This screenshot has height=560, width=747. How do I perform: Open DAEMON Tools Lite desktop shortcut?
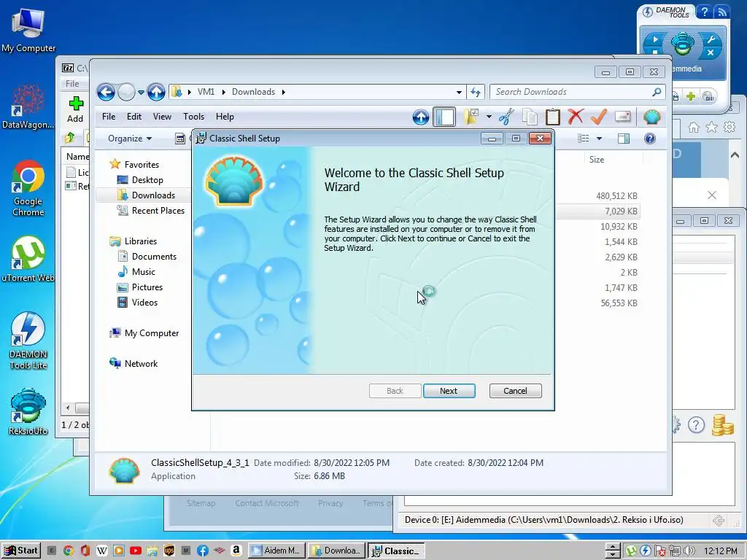tap(28, 341)
